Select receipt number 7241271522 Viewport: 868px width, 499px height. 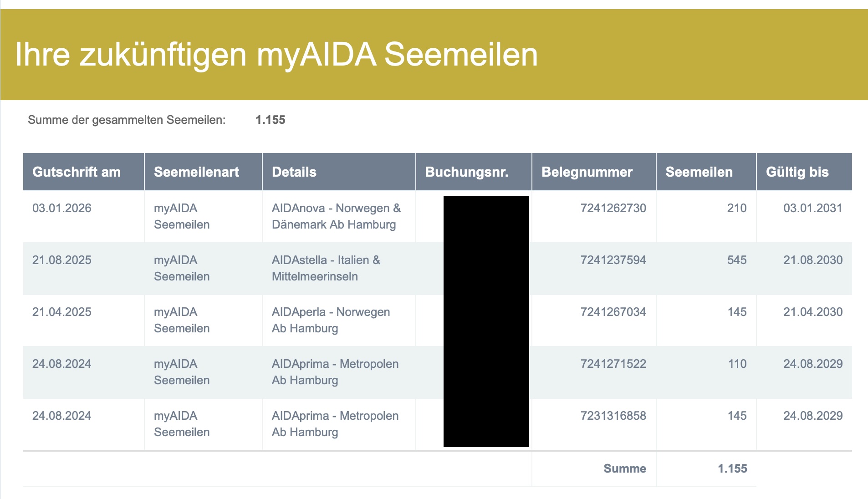coord(613,364)
